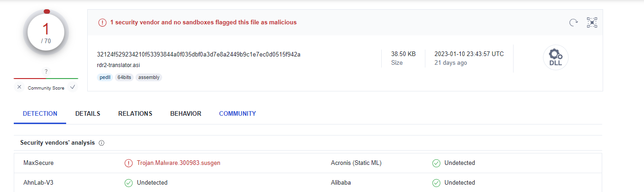Select the DETECTION tab

tap(40, 113)
